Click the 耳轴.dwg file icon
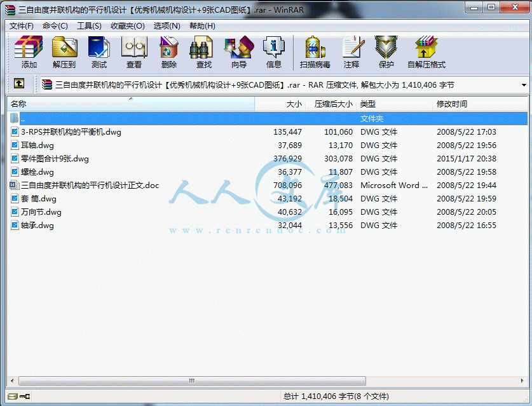Image resolution: width=532 pixels, height=406 pixels. [x=15, y=145]
